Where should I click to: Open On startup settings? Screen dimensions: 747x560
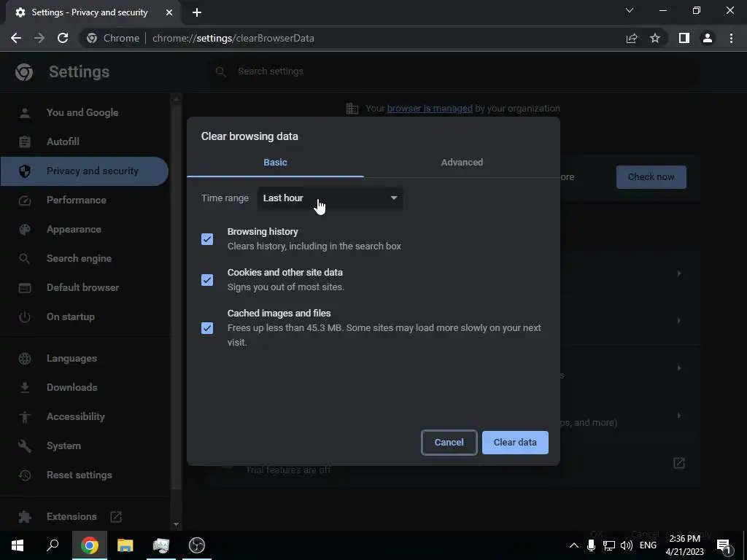pyautogui.click(x=85, y=316)
